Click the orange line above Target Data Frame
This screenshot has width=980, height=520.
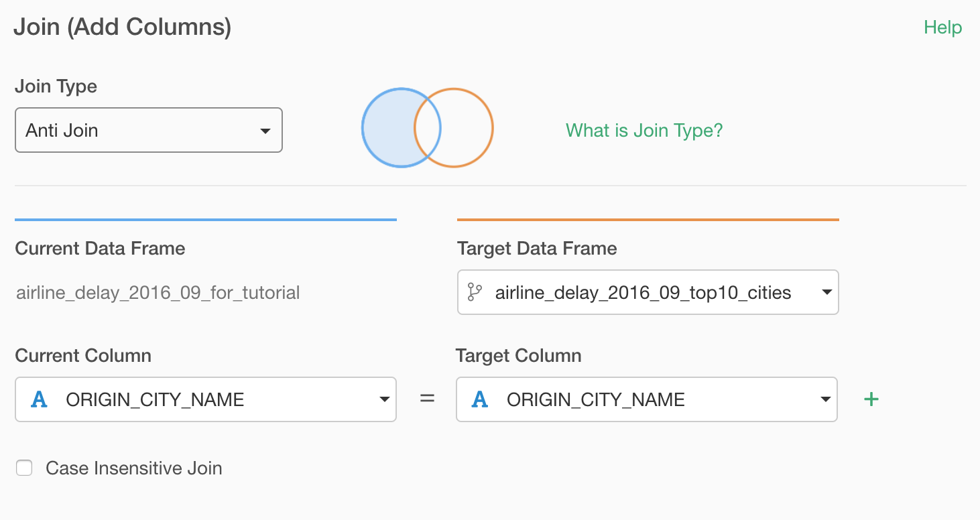[648, 219]
